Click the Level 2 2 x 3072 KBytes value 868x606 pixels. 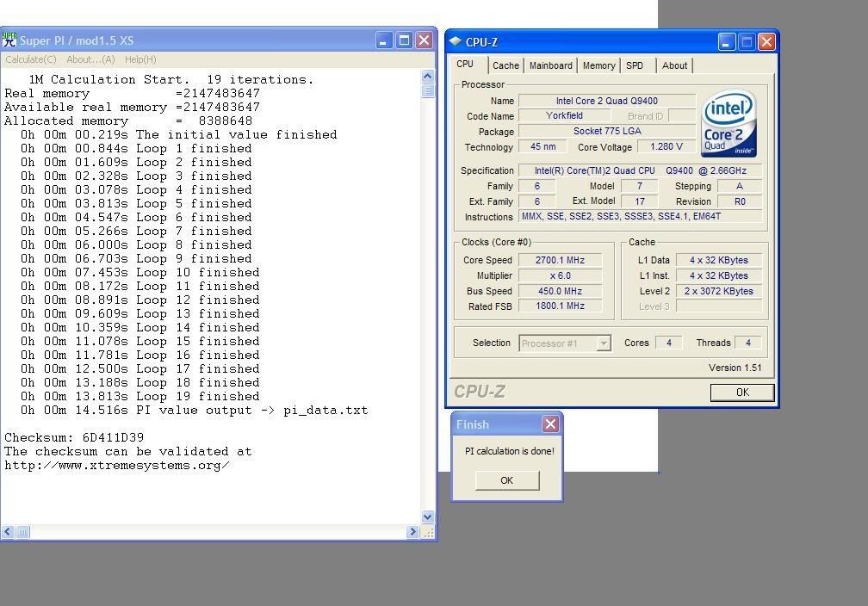pos(718,291)
